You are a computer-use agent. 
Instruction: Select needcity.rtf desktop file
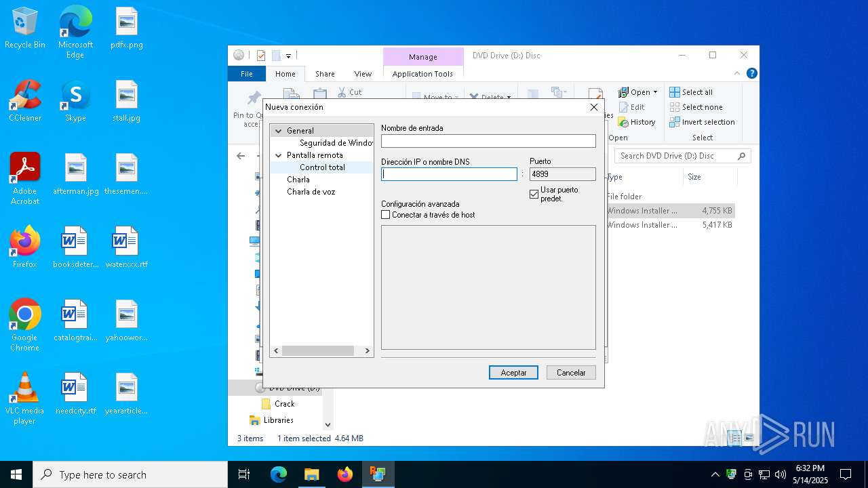(x=75, y=394)
